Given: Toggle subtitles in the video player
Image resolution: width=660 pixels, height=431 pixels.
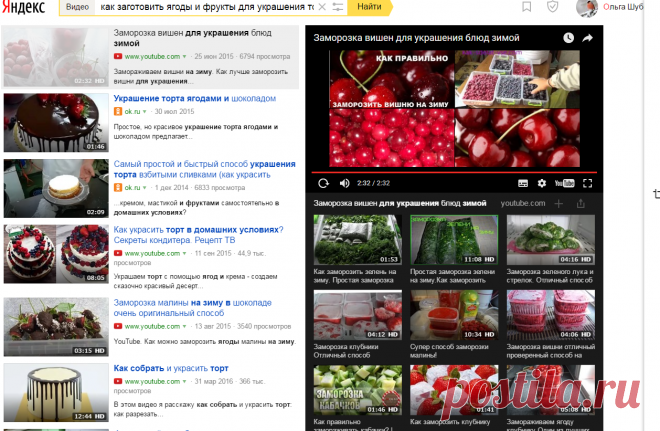Looking at the screenshot, I should click(x=522, y=183).
